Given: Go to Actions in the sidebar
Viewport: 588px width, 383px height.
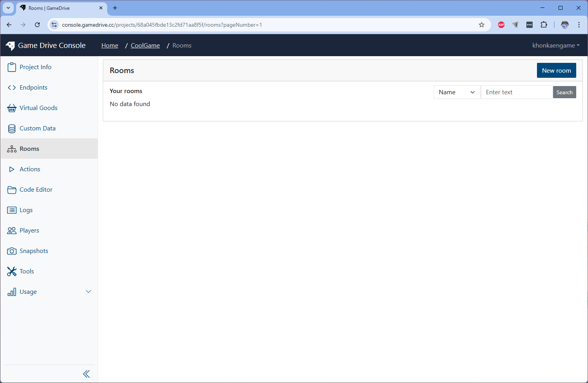Looking at the screenshot, I should tap(30, 169).
